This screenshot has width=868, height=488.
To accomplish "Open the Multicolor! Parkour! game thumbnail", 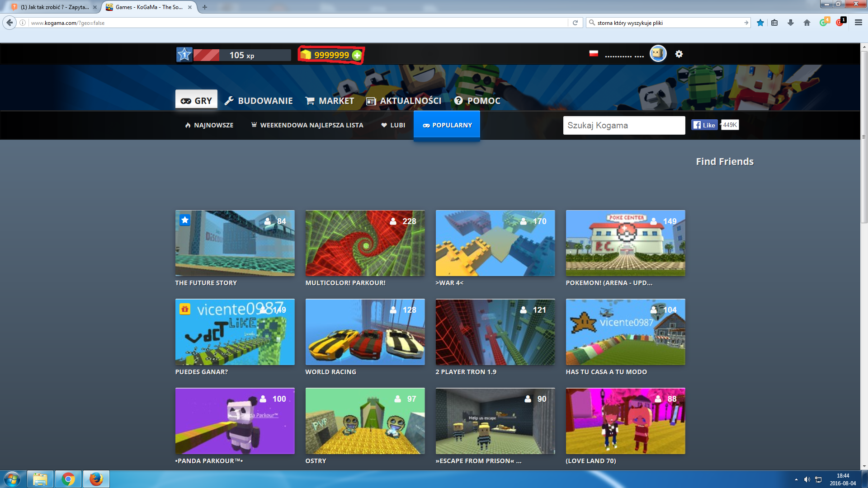I will tap(365, 243).
